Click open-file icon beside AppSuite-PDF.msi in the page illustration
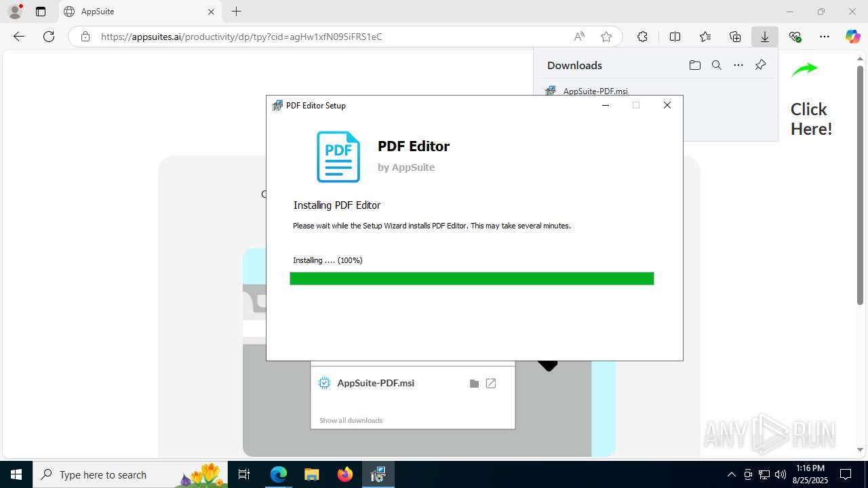 tap(491, 384)
